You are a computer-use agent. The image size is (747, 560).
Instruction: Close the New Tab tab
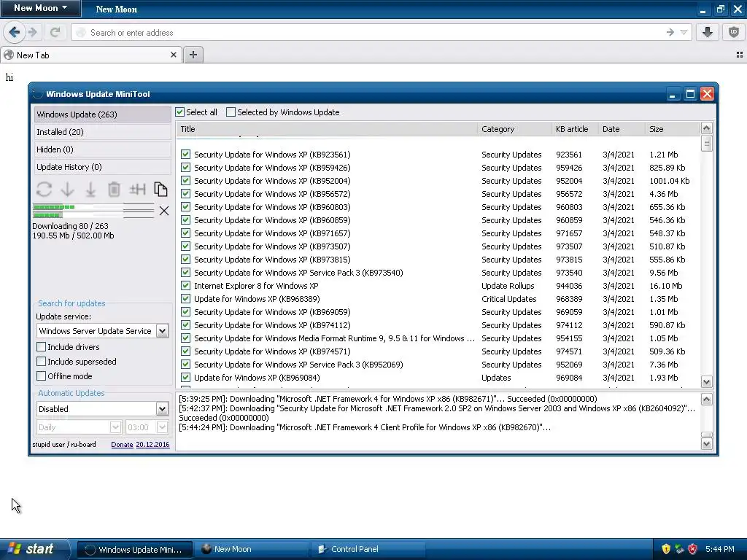coord(174,55)
